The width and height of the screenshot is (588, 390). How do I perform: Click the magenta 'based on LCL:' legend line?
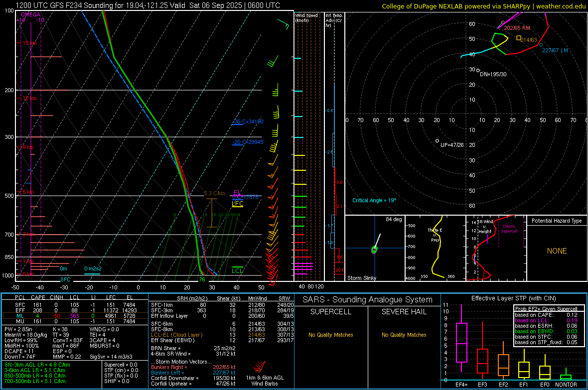(546, 320)
